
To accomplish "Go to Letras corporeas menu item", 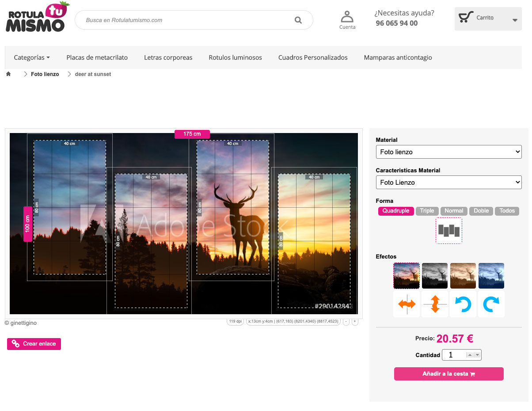I will click(168, 57).
